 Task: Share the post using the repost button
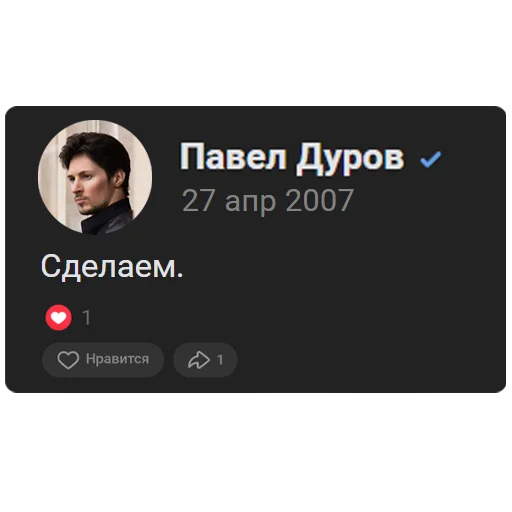point(205,360)
